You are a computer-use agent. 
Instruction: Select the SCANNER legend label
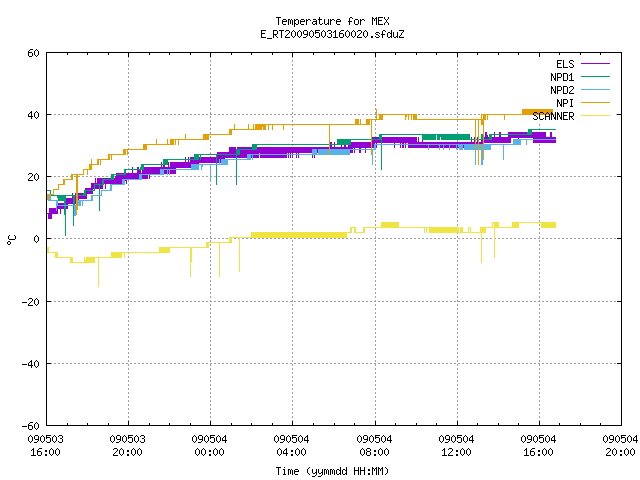click(553, 116)
